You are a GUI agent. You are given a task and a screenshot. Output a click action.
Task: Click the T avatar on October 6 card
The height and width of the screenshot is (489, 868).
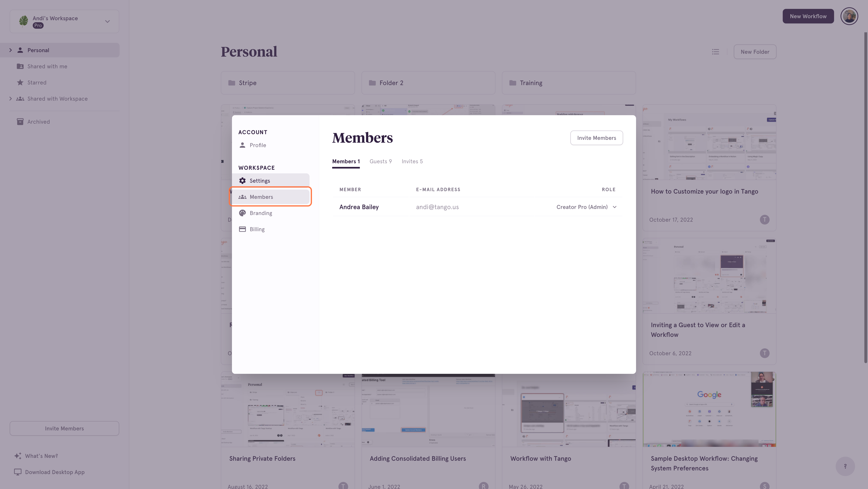click(765, 353)
